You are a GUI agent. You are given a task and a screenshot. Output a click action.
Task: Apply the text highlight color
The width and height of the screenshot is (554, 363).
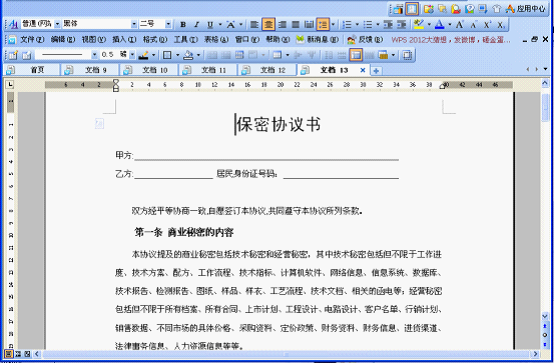[419, 24]
